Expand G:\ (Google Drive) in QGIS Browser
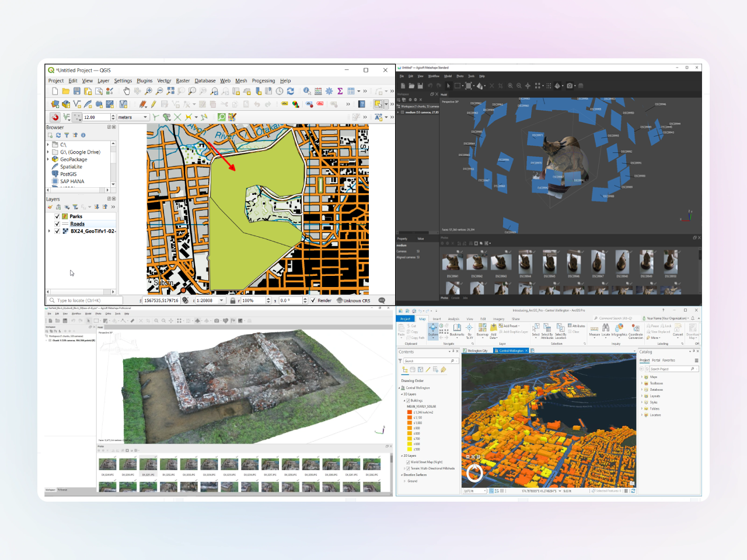 click(48, 152)
